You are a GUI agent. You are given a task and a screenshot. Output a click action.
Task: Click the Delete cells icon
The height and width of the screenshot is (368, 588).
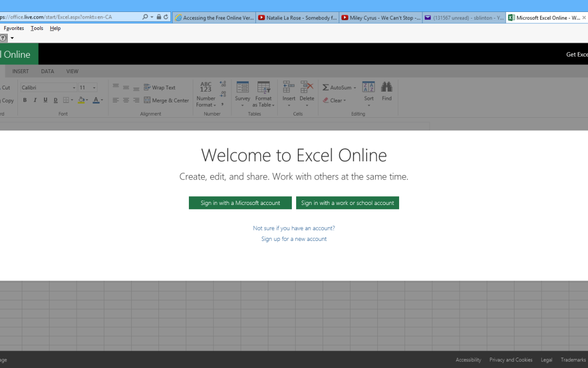point(307,88)
